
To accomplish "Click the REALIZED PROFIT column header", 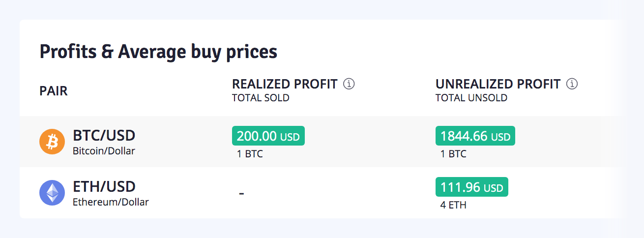I will (x=285, y=84).
